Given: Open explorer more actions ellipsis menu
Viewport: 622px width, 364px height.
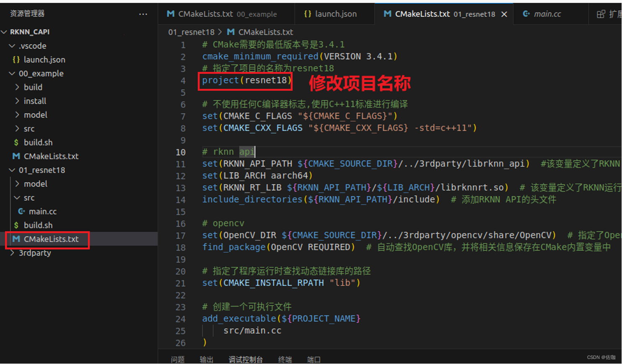Looking at the screenshot, I should pyautogui.click(x=143, y=14).
